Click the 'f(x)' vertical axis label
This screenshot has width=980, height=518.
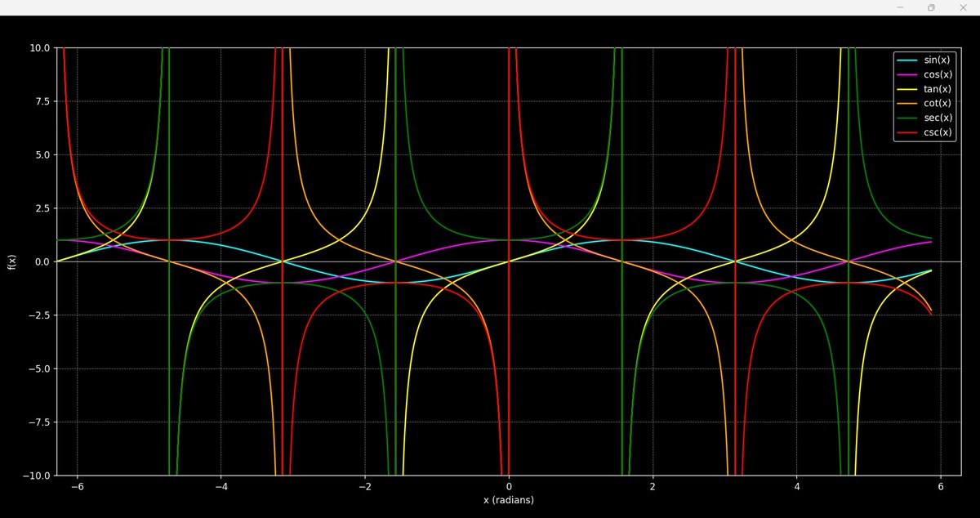pos(12,261)
